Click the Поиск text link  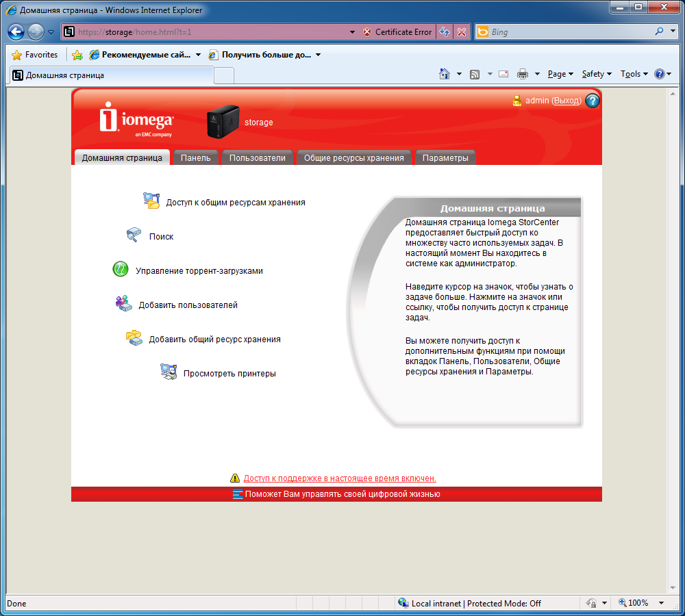(161, 237)
